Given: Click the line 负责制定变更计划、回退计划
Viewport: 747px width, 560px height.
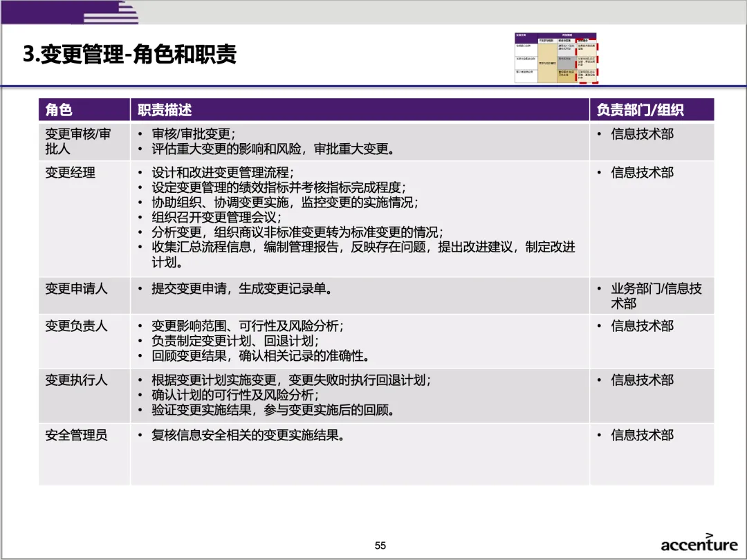Looking at the screenshot, I should (x=235, y=341).
